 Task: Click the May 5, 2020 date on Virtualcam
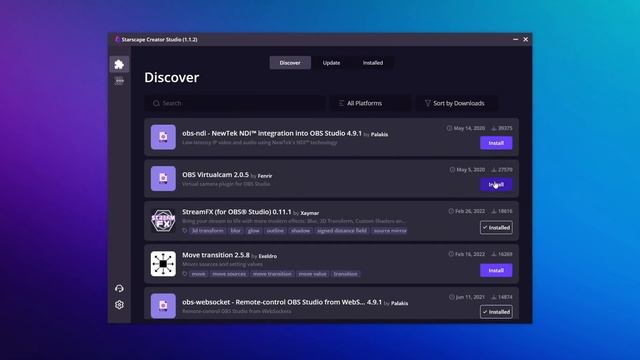471,170
